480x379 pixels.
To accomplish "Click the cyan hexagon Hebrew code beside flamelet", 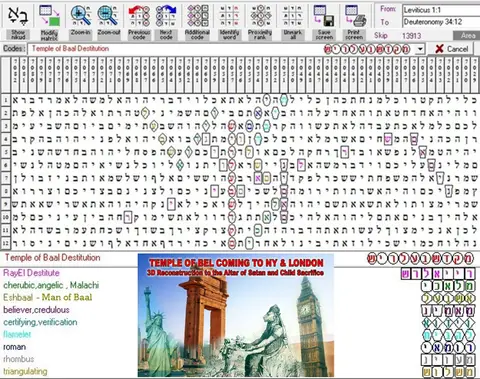I will tap(448, 335).
